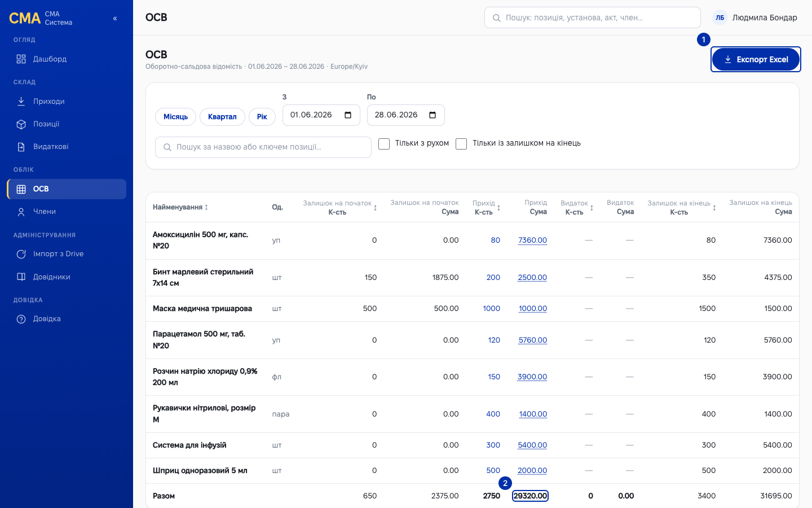Open Прихід quantity 120 for Парацетамол
Image resolution: width=812 pixels, height=508 pixels.
[x=495, y=340]
